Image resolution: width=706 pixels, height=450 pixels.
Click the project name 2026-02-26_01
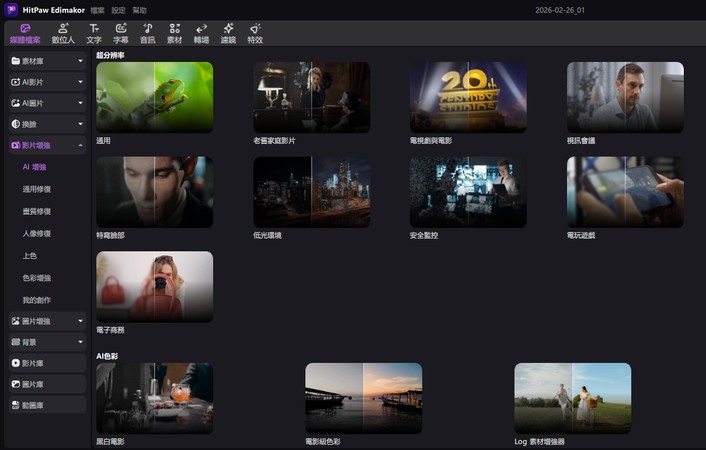tap(560, 10)
